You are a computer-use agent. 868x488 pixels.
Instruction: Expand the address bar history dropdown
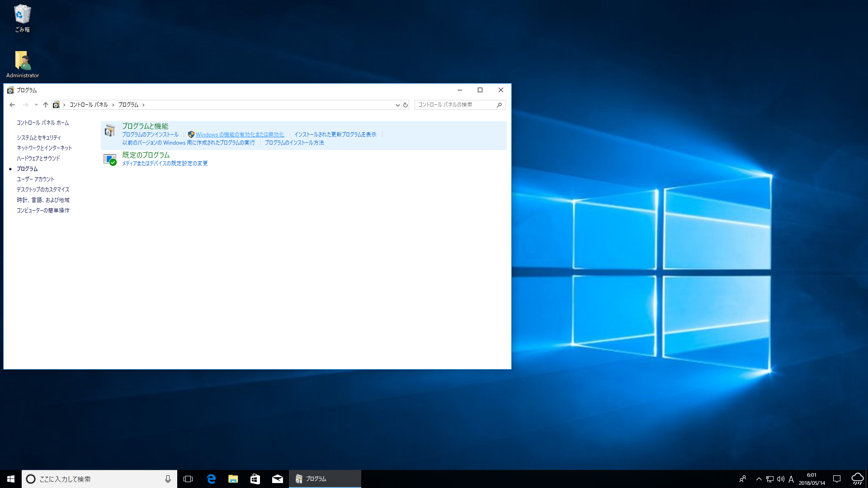397,105
